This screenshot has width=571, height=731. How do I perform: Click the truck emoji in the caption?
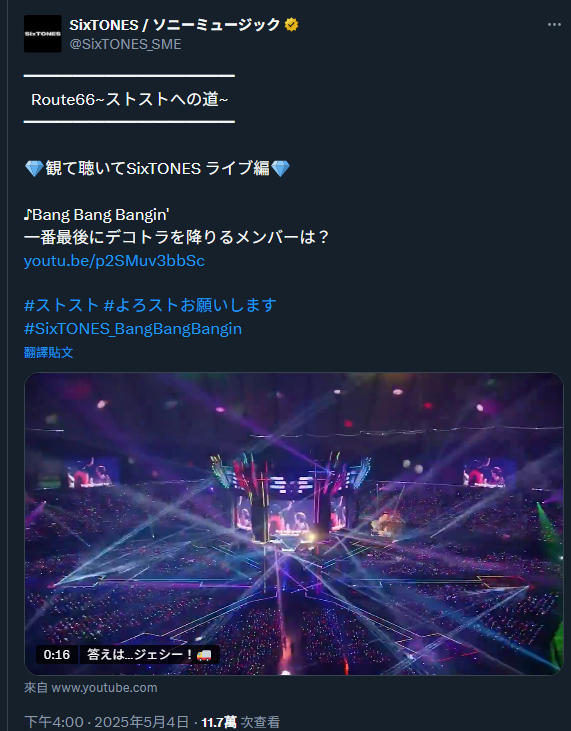point(204,655)
